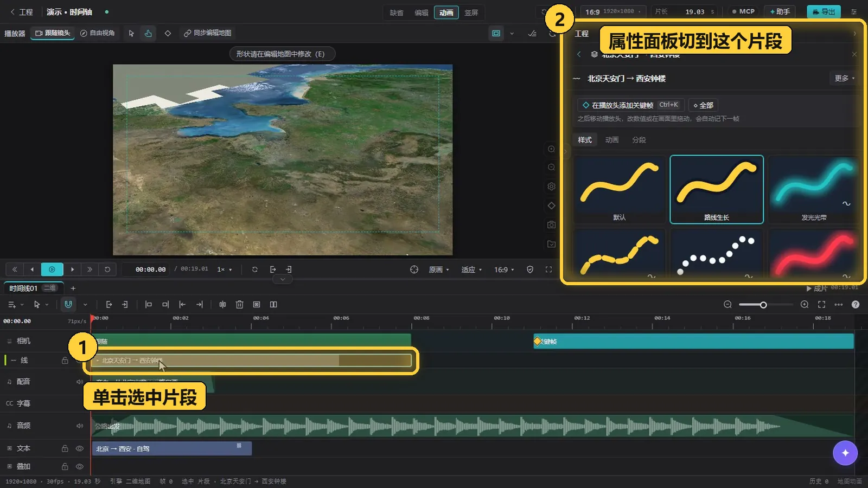Viewport: 868px width, 488px height.
Task: Select the 发光光带 line style thumbnail
Action: [814, 189]
